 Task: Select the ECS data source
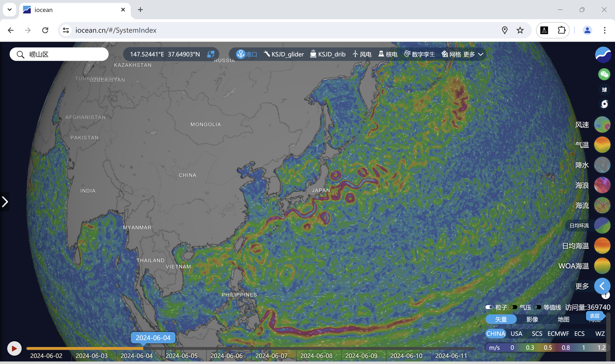(579, 334)
